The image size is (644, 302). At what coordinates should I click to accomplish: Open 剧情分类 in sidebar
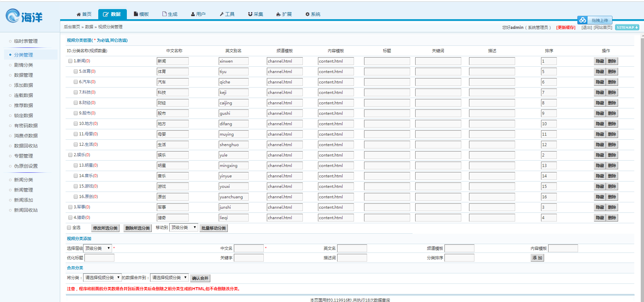point(24,65)
